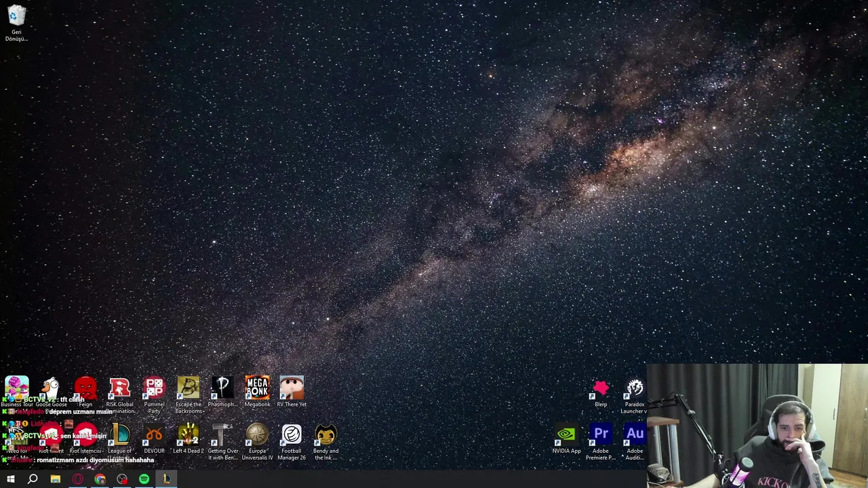Click the Blerp desktop shortcut

[x=601, y=392]
